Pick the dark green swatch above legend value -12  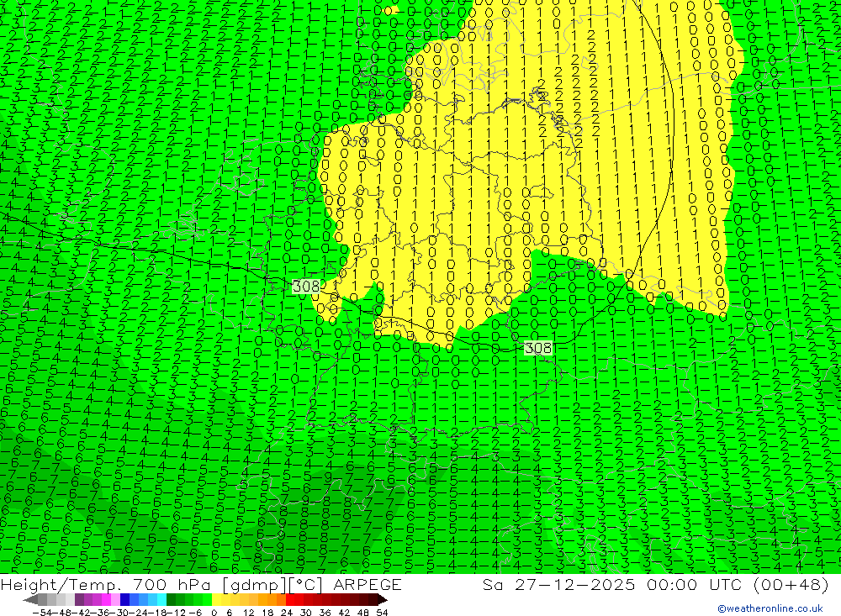pos(171,599)
